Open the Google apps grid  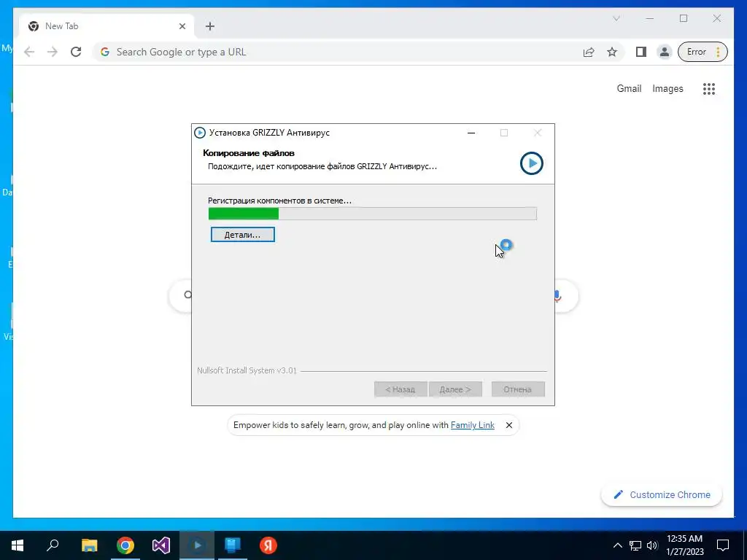pyautogui.click(x=709, y=88)
